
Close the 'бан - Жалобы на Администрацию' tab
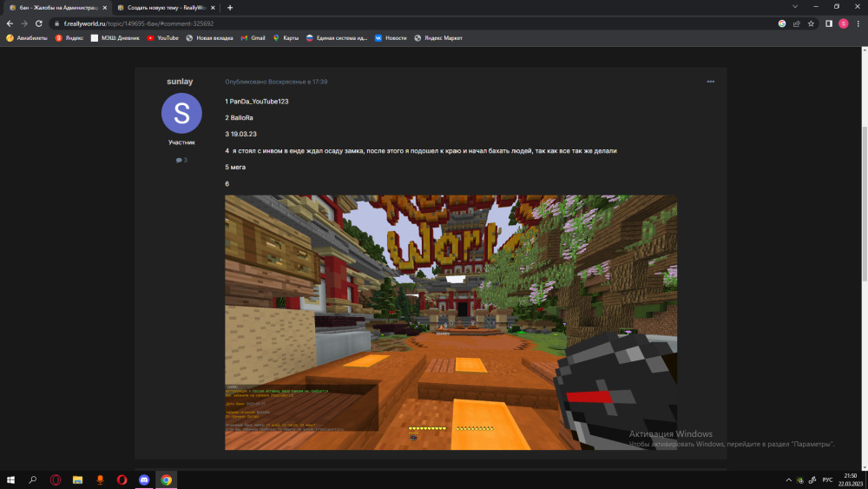pos(105,8)
